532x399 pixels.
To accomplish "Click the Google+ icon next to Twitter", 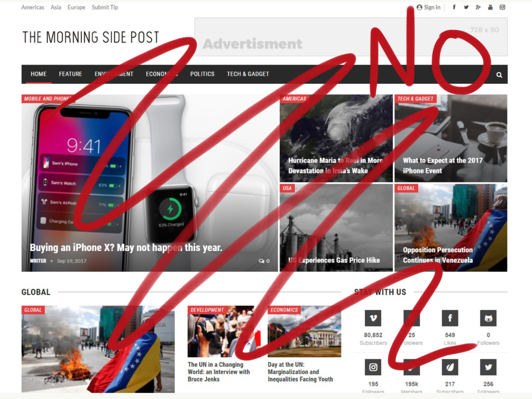I will point(478,7).
